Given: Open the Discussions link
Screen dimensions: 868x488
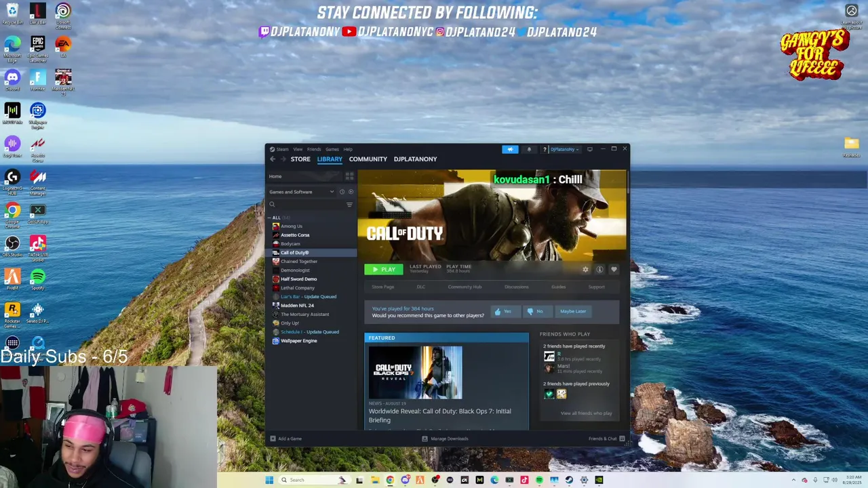Looking at the screenshot, I should coord(516,287).
